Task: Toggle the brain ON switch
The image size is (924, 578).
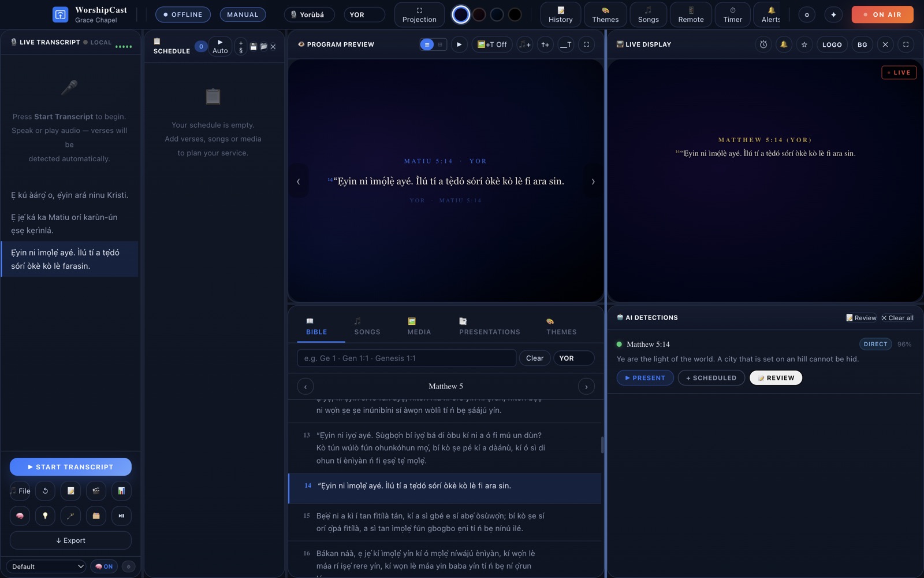Action: click(104, 566)
